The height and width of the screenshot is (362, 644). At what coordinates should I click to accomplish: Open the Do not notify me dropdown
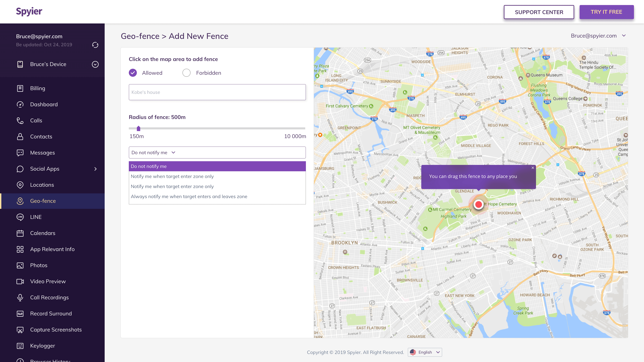coord(217,152)
